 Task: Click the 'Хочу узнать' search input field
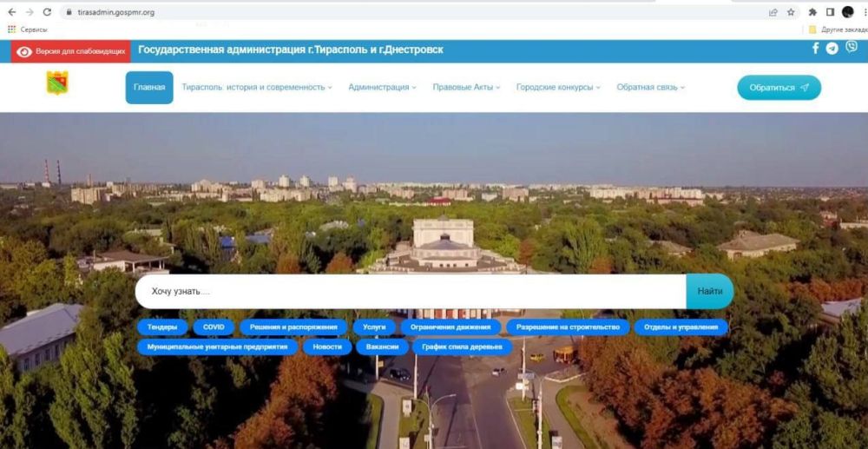[x=408, y=291]
